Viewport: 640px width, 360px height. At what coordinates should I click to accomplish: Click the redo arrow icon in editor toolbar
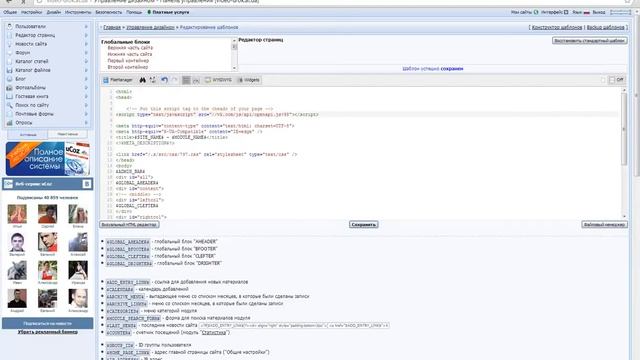(x=175, y=80)
